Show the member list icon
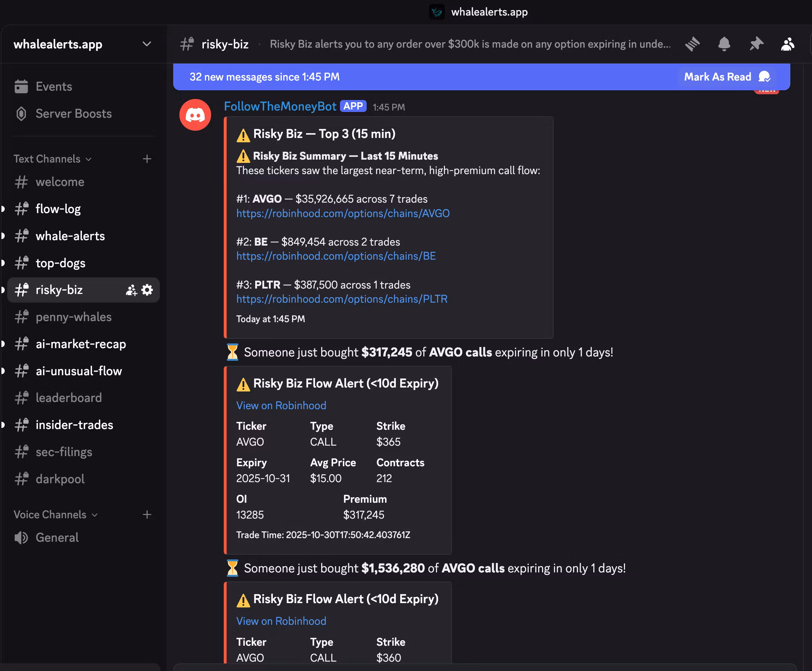This screenshot has width=812, height=671. coord(788,44)
